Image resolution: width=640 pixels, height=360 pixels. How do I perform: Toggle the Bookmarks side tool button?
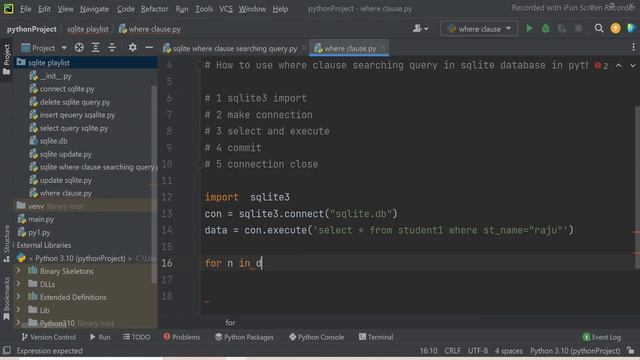point(7,298)
